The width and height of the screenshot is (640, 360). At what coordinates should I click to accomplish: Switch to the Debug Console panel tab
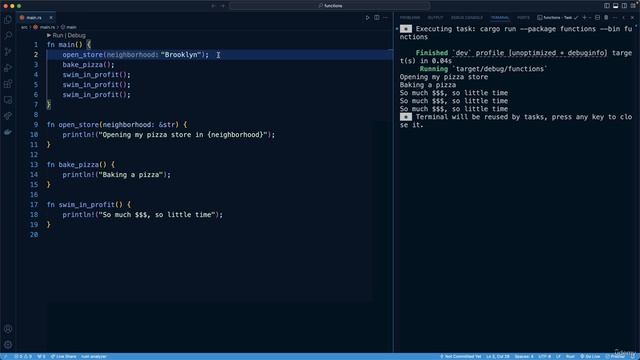coord(467,18)
